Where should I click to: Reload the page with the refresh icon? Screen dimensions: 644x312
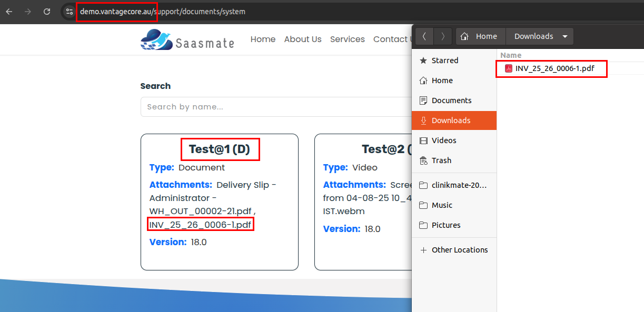[x=47, y=11]
